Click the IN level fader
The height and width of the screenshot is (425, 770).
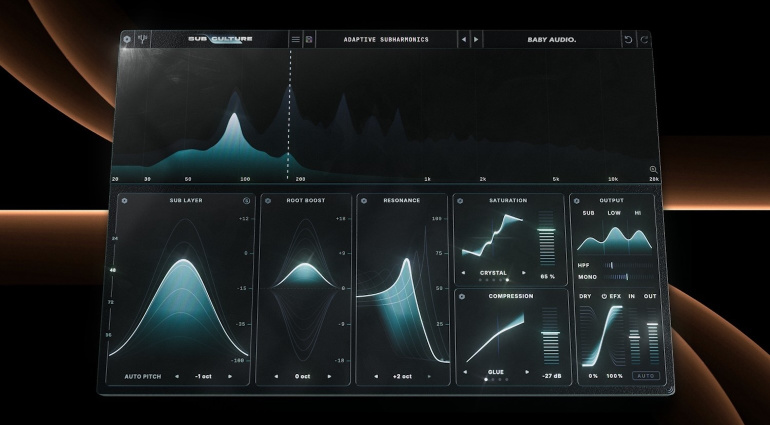point(634,336)
